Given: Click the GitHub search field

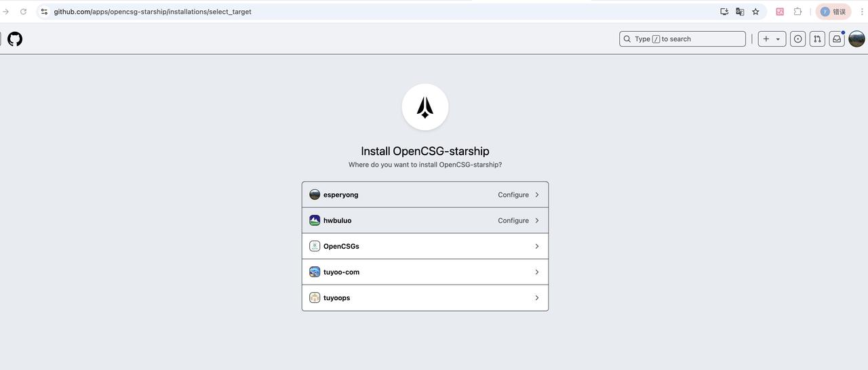Looking at the screenshot, I should pos(682,39).
